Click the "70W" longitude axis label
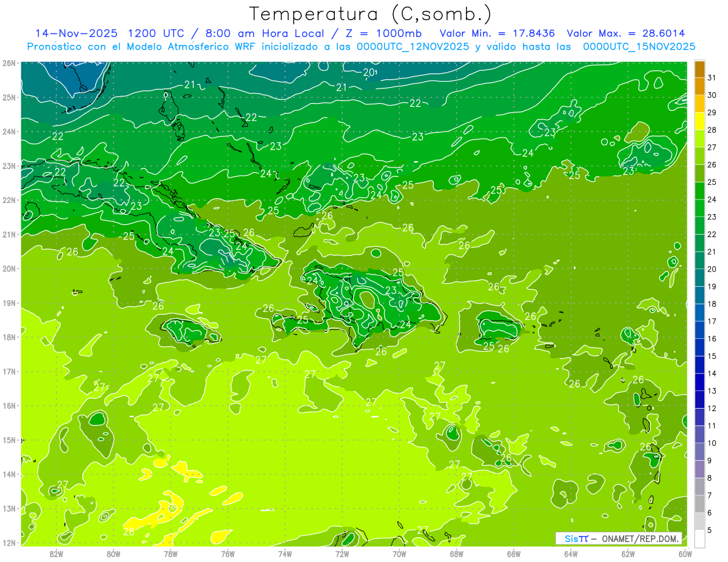 pos(399,554)
